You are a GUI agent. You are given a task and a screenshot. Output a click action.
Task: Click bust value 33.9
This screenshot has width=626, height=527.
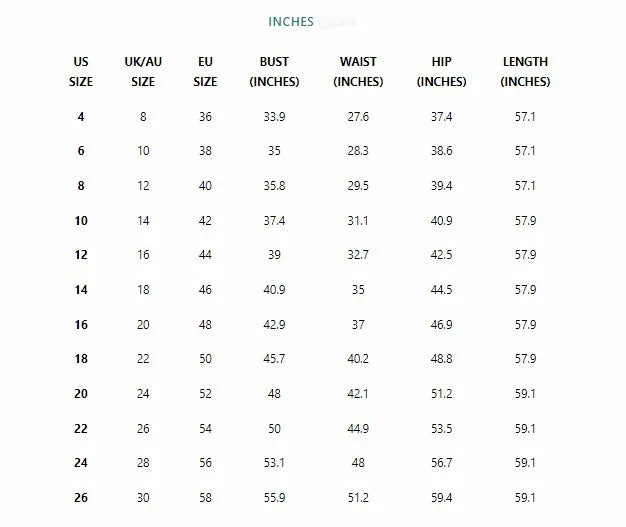tap(274, 117)
